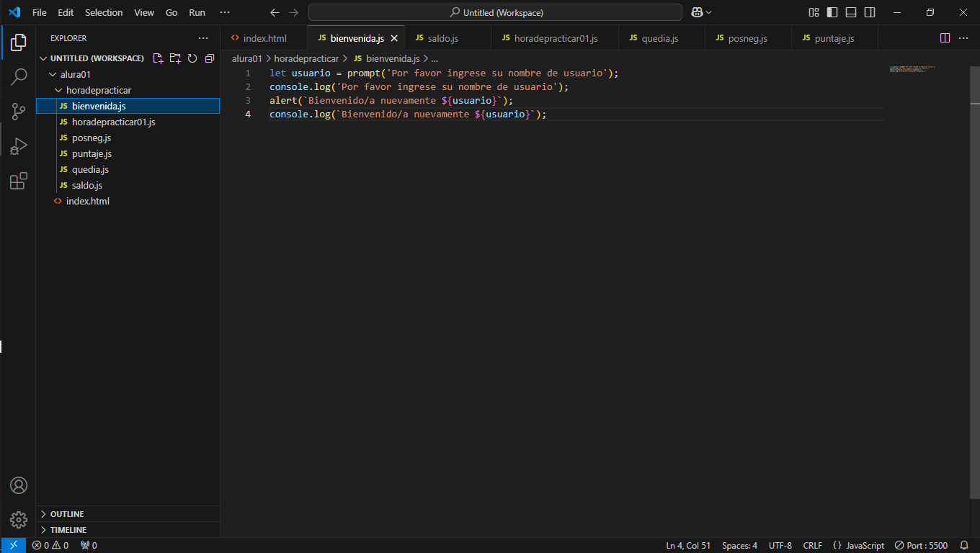Switch to the horadepracticar01.js tab
The height and width of the screenshot is (553, 980).
(x=555, y=38)
